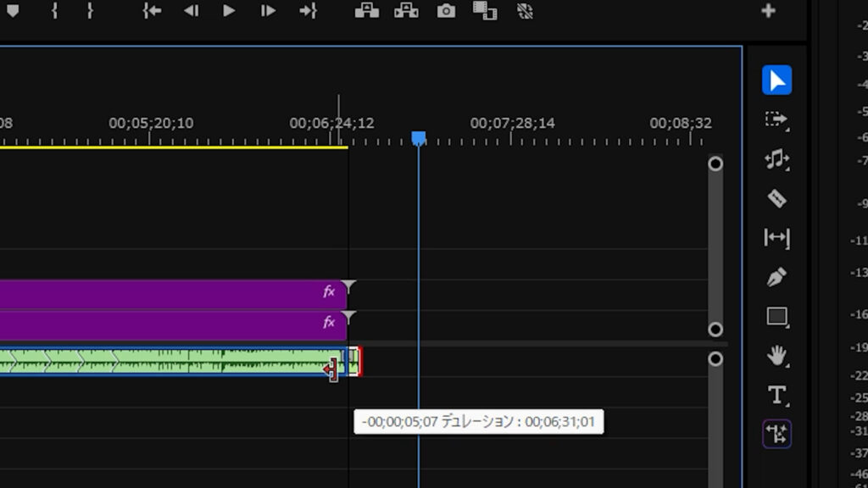Click the Lift button
868x488 pixels.
[x=366, y=11]
